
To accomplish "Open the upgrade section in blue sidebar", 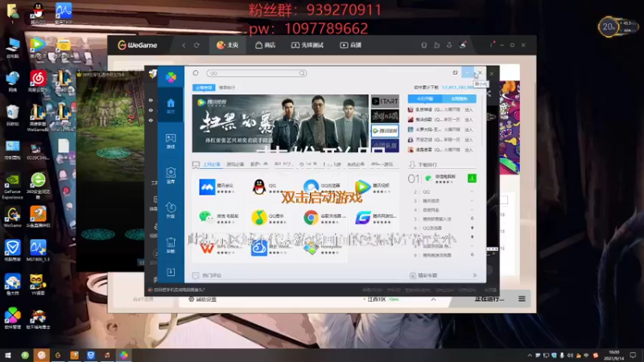I will point(171,210).
